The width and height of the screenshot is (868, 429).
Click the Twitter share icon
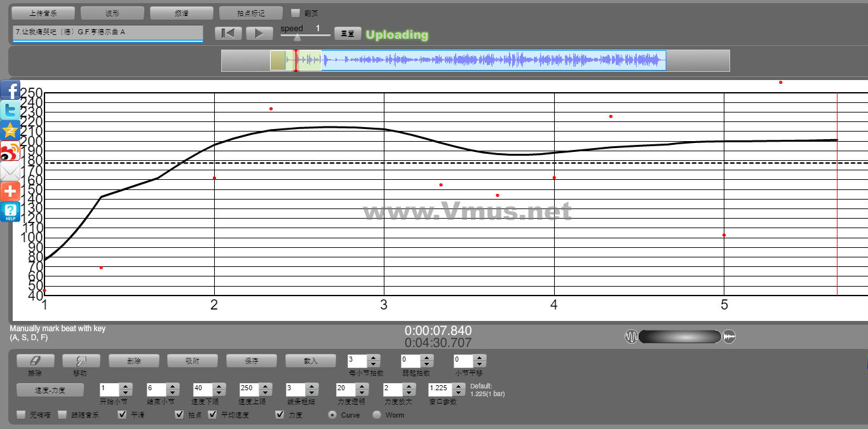tap(10, 111)
